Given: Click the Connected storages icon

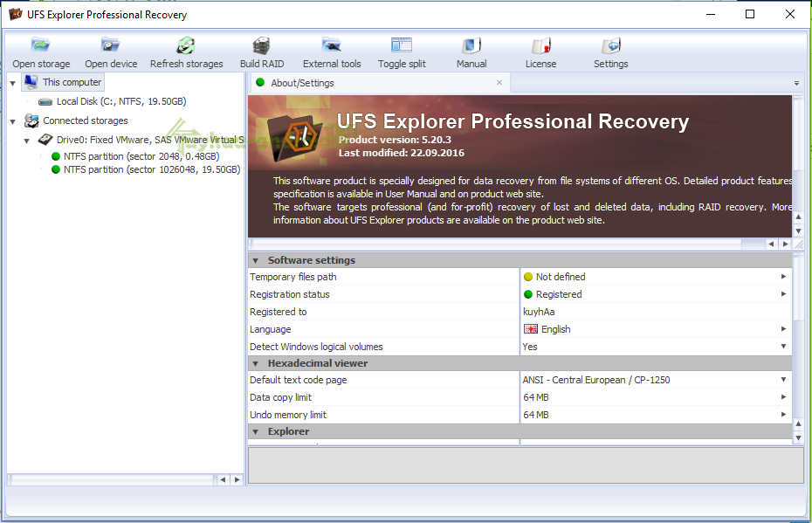Looking at the screenshot, I should click(x=31, y=120).
